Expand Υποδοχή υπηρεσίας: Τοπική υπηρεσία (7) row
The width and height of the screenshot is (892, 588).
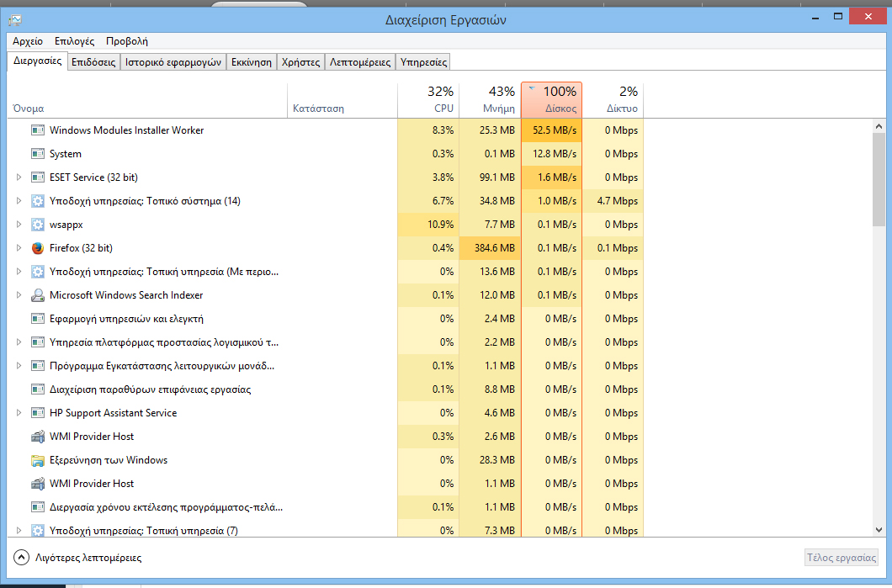click(19, 531)
